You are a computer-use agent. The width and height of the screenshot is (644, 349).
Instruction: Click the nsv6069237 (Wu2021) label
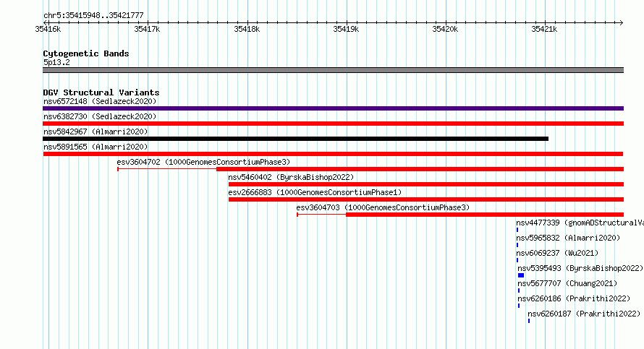tap(557, 253)
